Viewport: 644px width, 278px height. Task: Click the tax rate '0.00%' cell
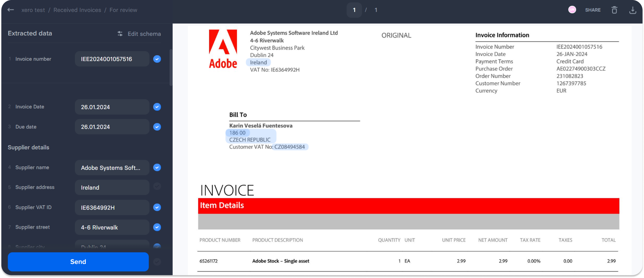(x=534, y=261)
